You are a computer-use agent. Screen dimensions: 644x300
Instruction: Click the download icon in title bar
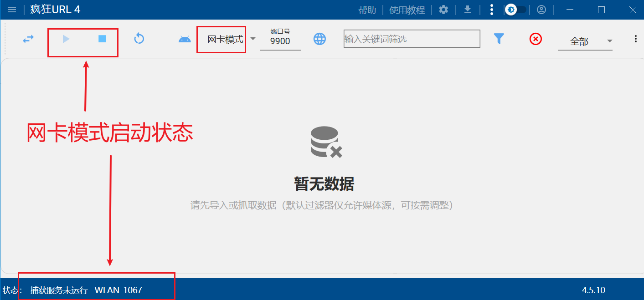tap(467, 10)
